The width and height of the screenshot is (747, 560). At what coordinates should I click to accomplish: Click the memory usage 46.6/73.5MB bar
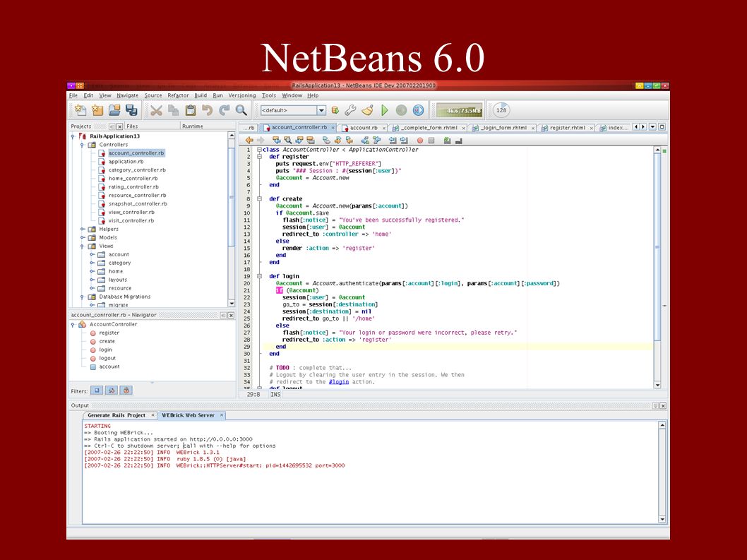click(459, 111)
